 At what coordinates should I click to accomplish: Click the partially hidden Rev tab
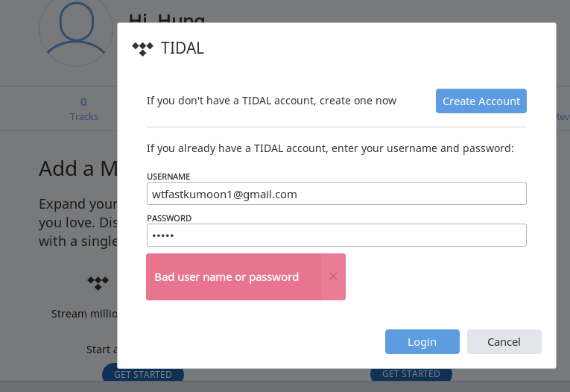563,117
